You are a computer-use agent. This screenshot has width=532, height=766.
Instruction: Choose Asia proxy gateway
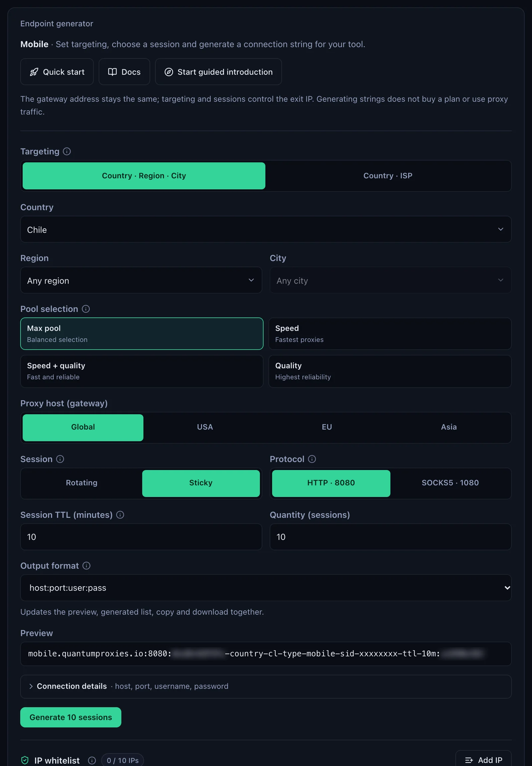click(x=449, y=427)
